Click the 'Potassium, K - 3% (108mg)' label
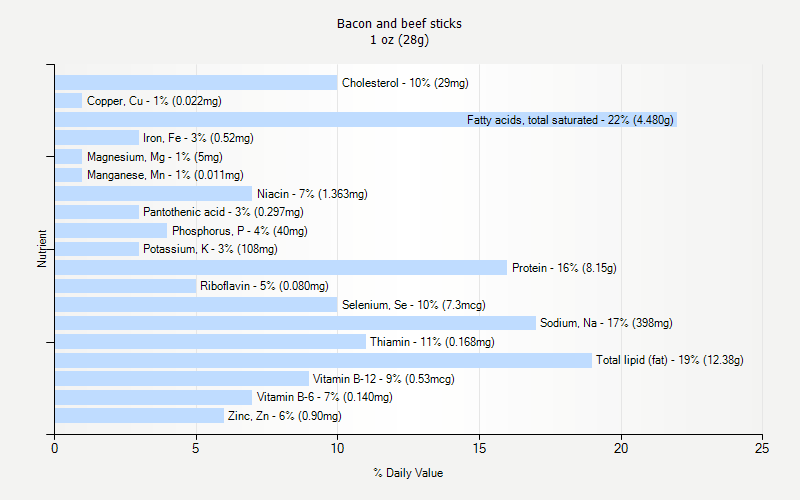This screenshot has width=800, height=500. (x=210, y=249)
